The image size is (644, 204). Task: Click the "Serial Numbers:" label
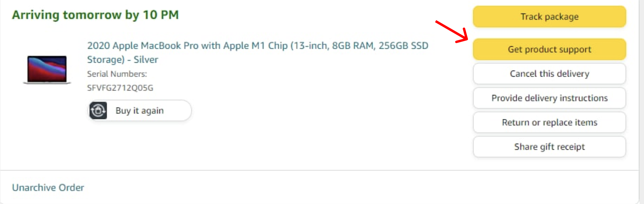click(x=117, y=74)
